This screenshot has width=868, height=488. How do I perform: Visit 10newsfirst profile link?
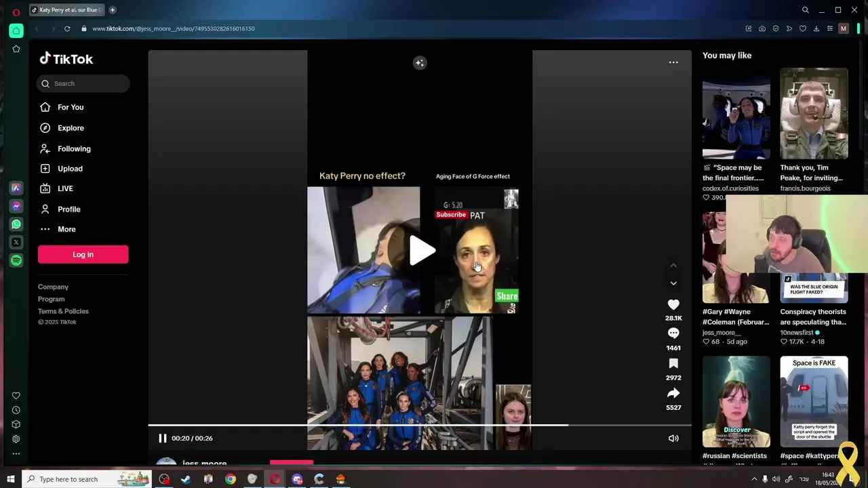point(796,333)
